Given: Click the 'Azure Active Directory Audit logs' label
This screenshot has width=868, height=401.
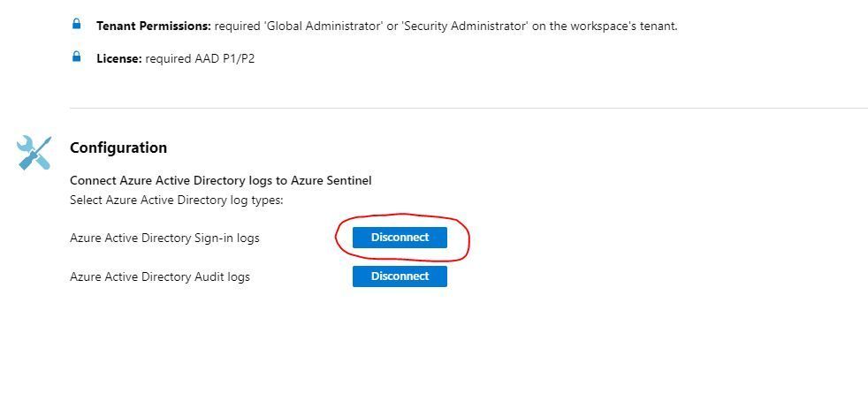Looking at the screenshot, I should (x=160, y=276).
